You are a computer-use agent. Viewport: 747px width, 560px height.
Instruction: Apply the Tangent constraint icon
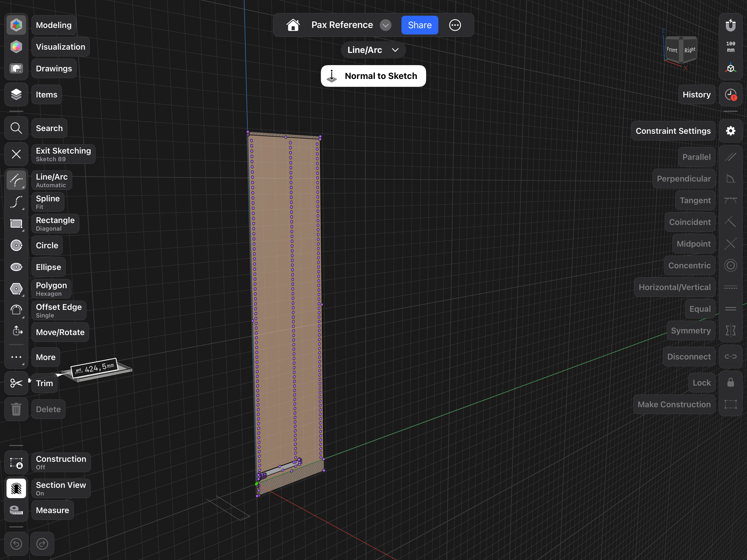click(x=730, y=200)
